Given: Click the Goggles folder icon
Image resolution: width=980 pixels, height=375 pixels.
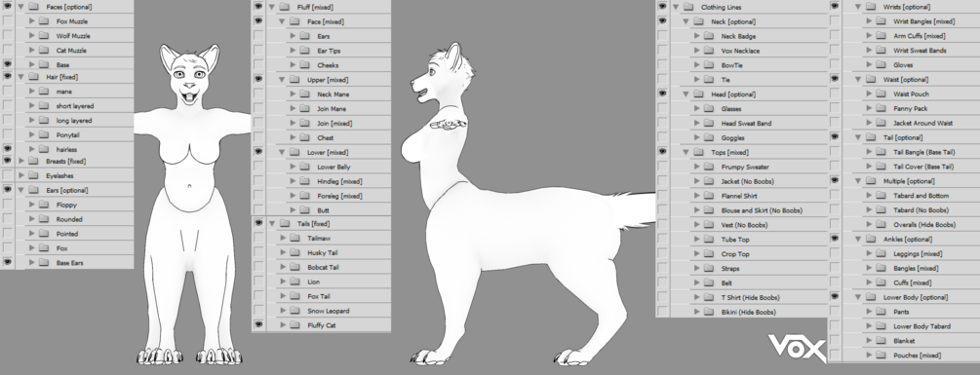Looking at the screenshot, I should 709,137.
